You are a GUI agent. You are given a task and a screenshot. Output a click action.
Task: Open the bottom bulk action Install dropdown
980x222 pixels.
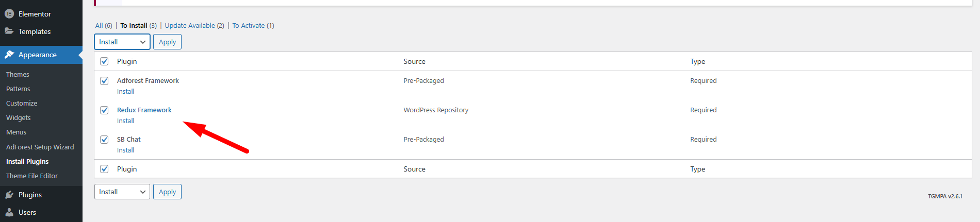[122, 192]
